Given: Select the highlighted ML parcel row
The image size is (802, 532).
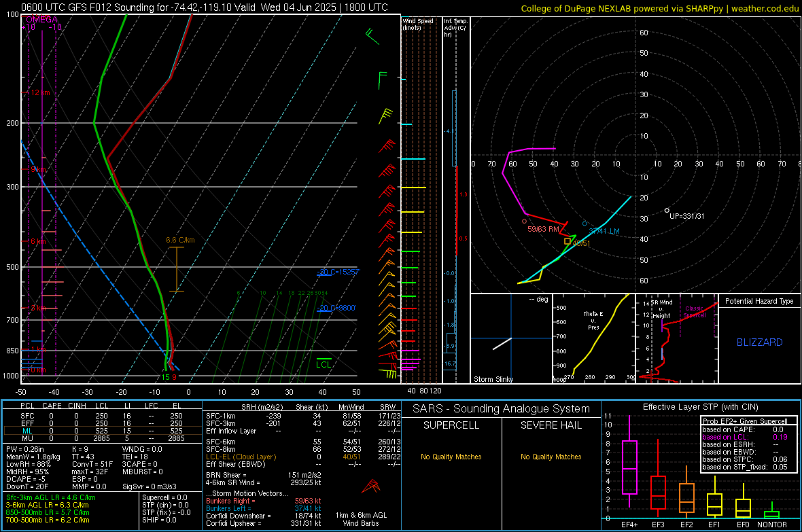Looking at the screenshot, I should pos(103,431).
